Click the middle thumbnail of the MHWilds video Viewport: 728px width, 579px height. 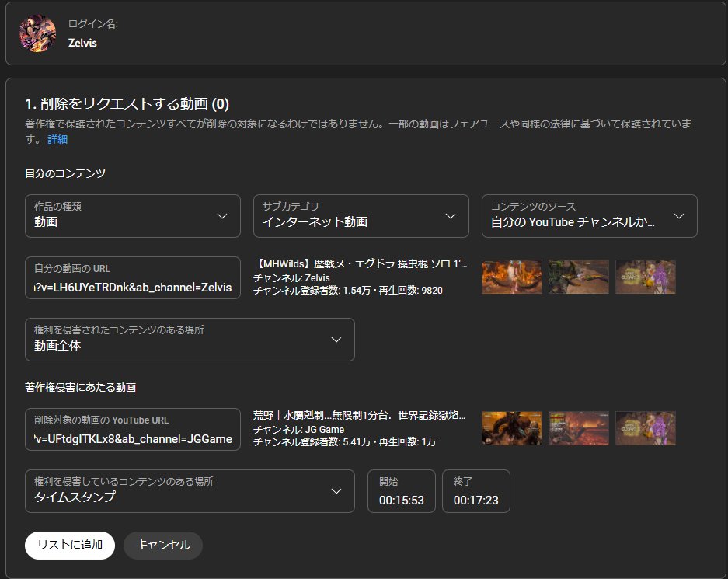tap(578, 277)
